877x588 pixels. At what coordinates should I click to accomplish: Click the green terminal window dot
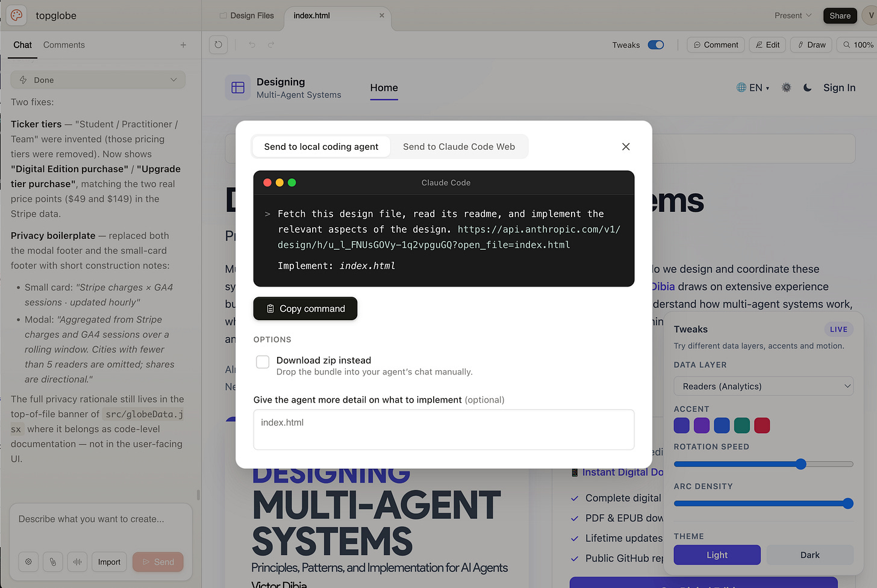point(292,182)
